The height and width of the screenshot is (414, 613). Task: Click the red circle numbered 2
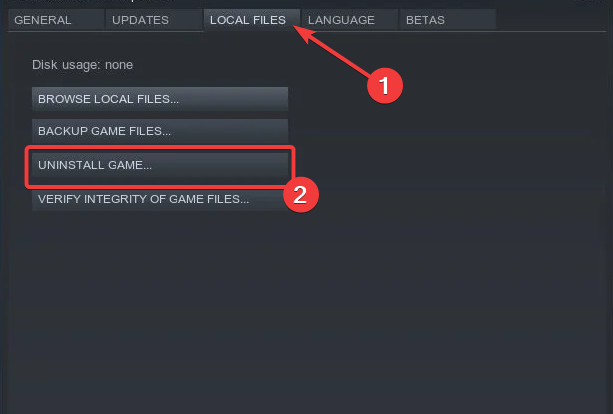click(x=301, y=194)
